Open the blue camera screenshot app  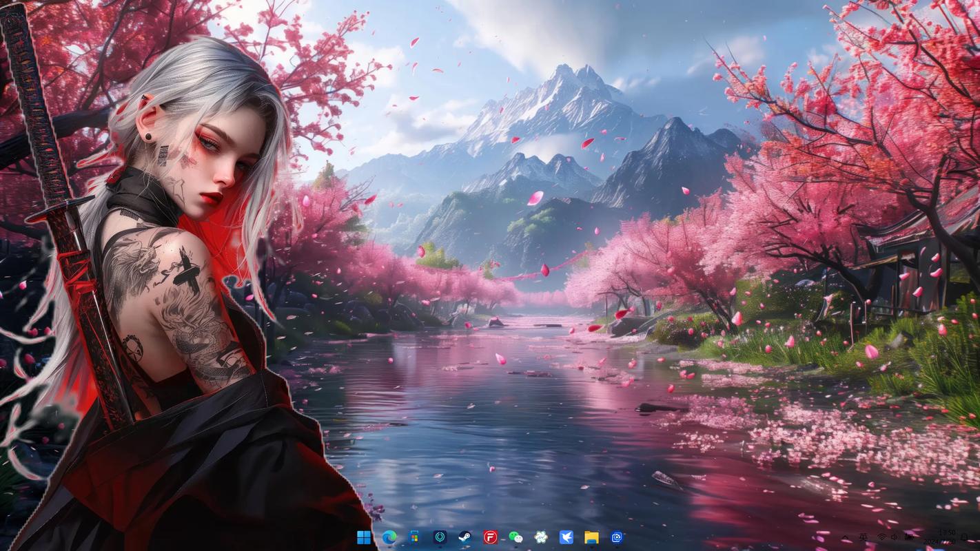pos(617,537)
